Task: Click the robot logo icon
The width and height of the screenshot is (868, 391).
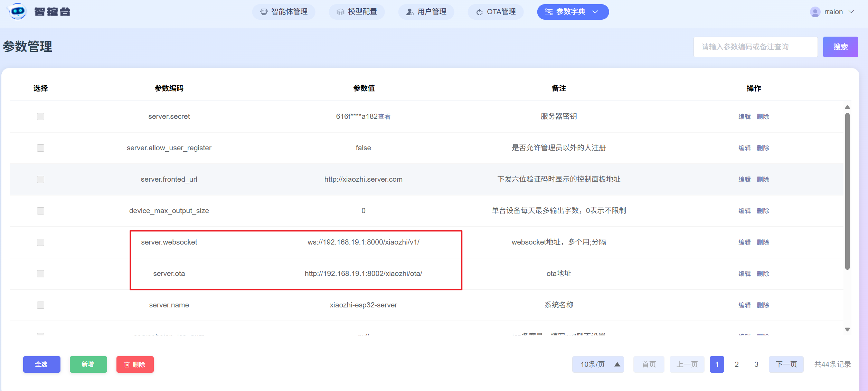Action: [18, 12]
